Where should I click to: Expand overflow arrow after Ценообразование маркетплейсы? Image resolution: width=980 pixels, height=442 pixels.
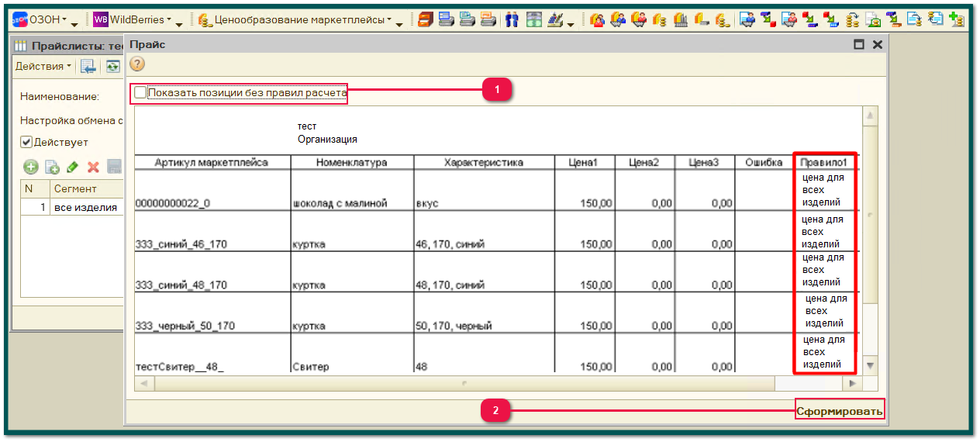(399, 24)
